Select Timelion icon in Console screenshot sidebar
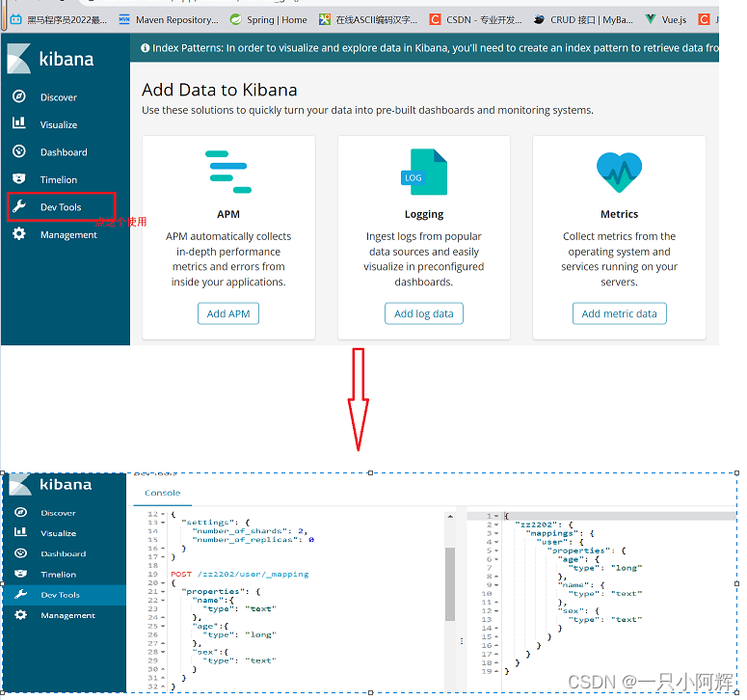747x700 pixels. [x=20, y=574]
